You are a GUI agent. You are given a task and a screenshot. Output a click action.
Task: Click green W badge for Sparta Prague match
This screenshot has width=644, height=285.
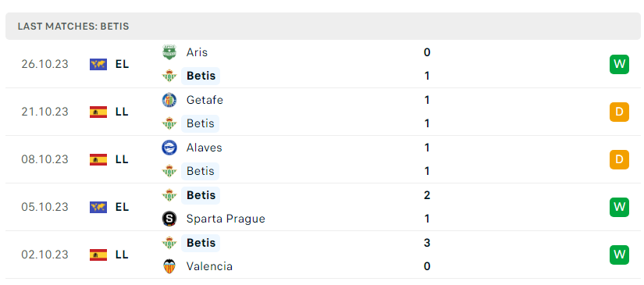619,208
